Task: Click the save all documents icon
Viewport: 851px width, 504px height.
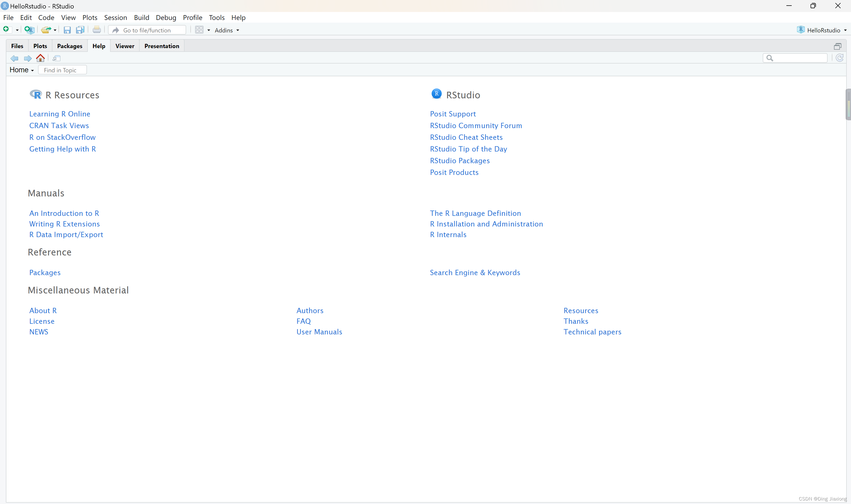Action: click(80, 30)
